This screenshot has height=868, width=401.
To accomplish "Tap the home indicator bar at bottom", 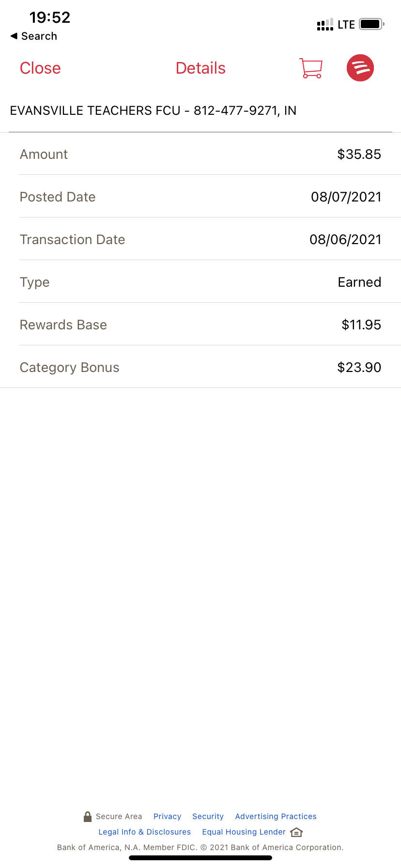I will click(x=200, y=858).
